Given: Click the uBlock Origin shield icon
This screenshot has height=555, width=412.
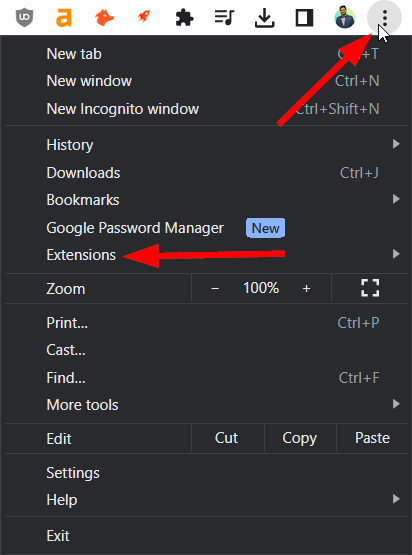Looking at the screenshot, I should 24,17.
